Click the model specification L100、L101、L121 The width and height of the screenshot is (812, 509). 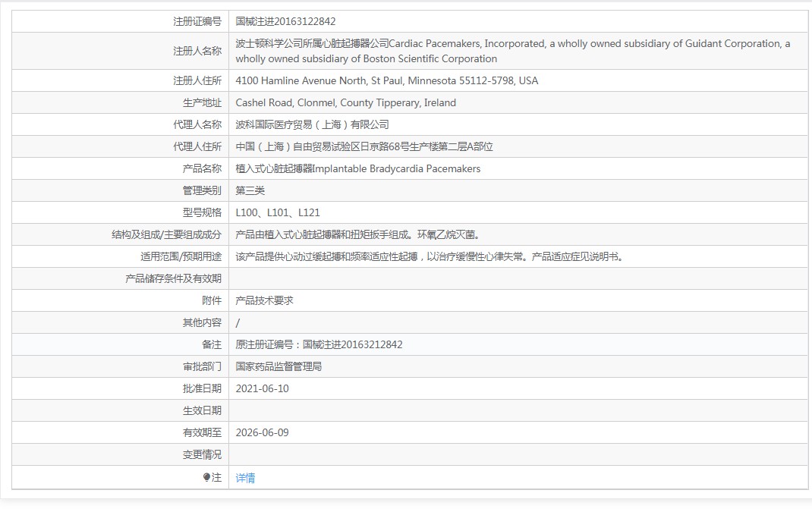[x=278, y=213]
